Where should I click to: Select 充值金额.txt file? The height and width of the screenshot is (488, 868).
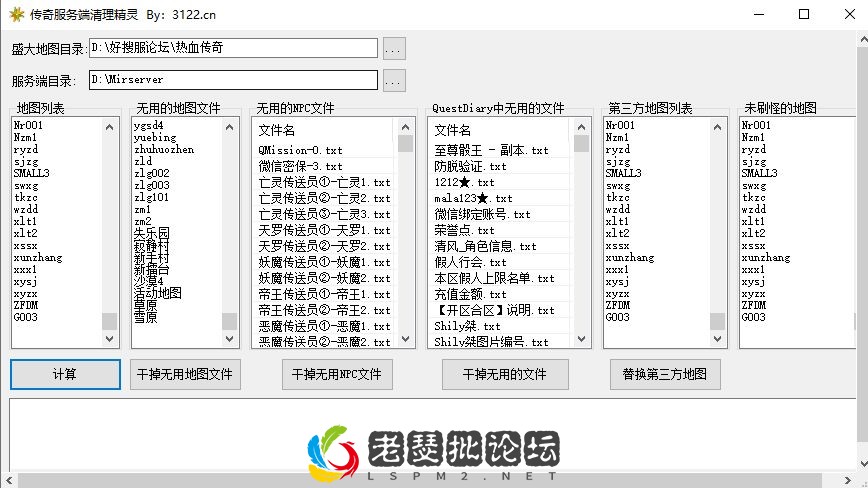click(471, 294)
